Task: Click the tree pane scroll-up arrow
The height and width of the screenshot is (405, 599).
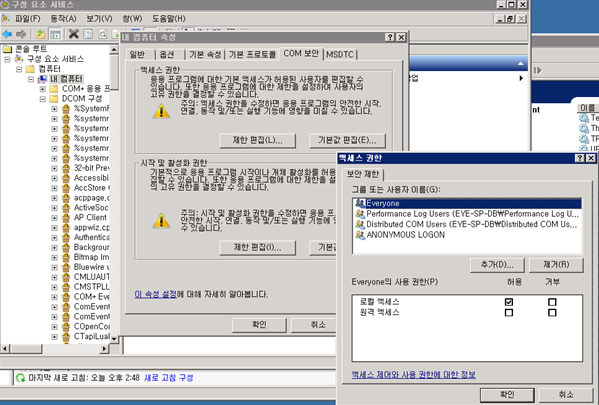Action: coord(114,50)
